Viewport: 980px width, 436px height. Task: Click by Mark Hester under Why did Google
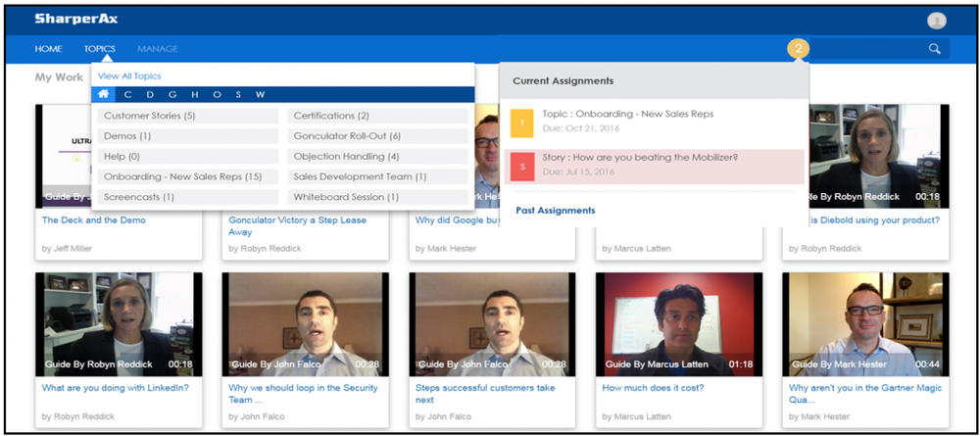click(446, 249)
